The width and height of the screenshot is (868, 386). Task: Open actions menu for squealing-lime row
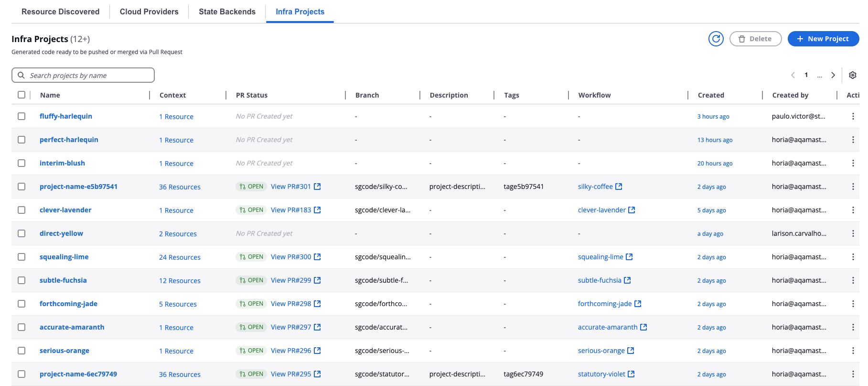point(853,257)
